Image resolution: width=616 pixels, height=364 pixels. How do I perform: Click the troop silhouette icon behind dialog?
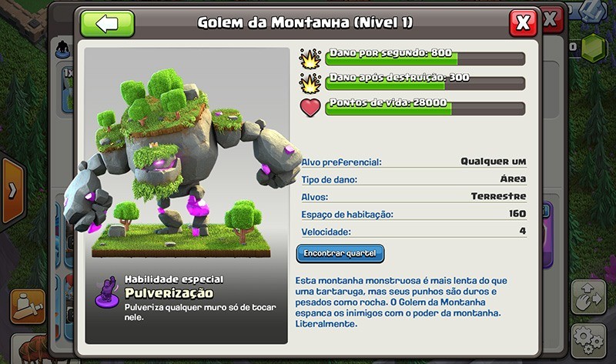(x=63, y=49)
